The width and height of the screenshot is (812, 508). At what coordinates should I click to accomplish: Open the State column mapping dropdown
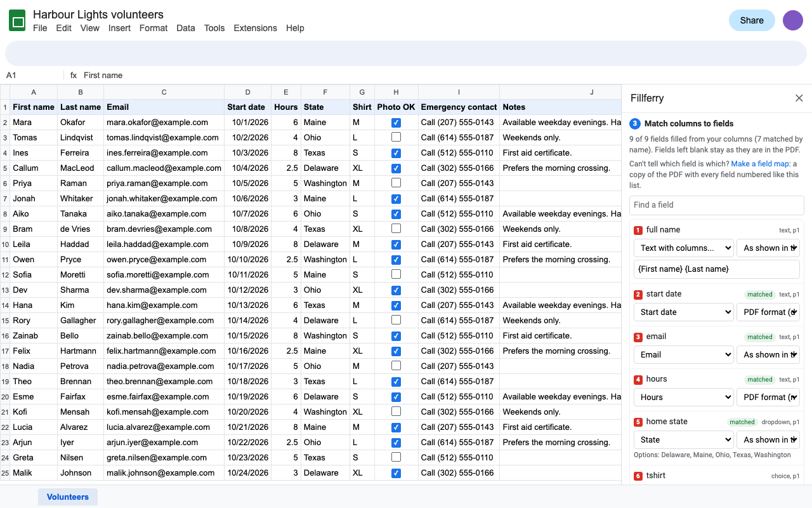click(684, 439)
